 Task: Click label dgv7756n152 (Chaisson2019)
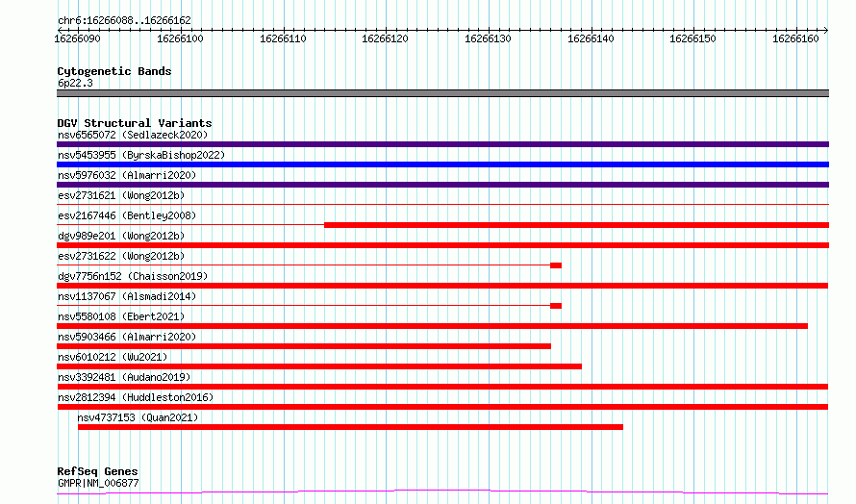click(133, 276)
